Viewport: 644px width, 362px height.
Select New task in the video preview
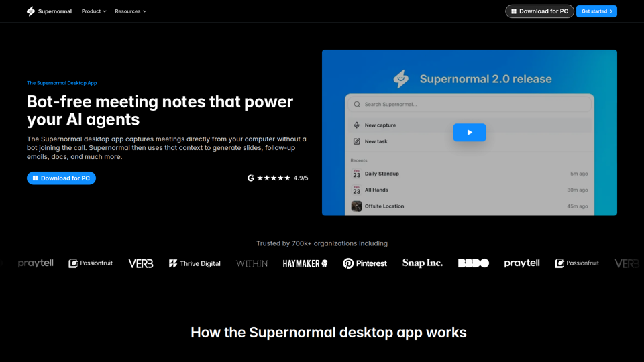pos(470,141)
